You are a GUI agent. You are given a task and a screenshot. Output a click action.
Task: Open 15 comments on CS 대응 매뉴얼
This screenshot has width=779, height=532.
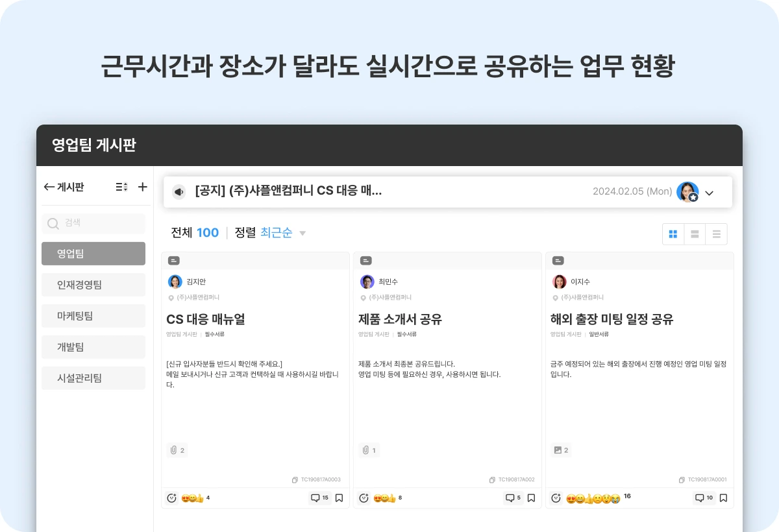pos(319,498)
